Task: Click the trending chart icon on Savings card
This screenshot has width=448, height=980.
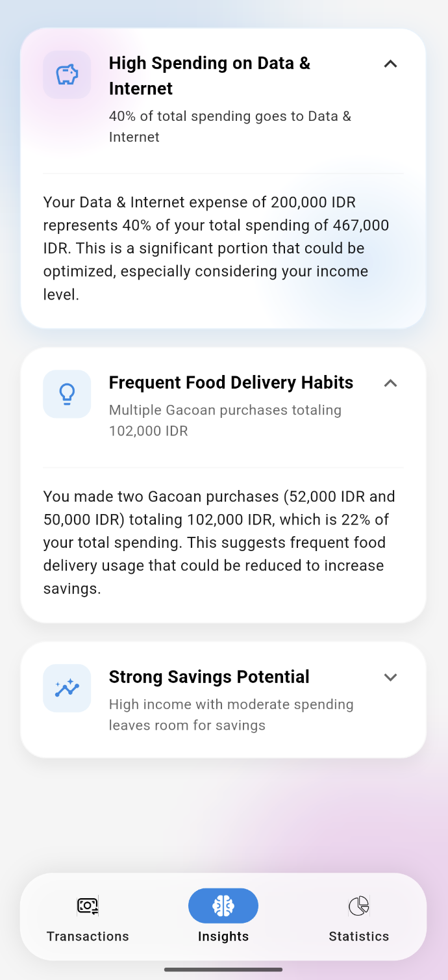Action: click(67, 688)
